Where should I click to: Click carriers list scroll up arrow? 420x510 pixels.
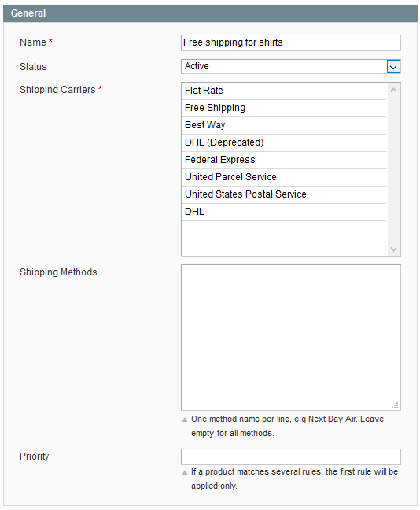click(394, 90)
